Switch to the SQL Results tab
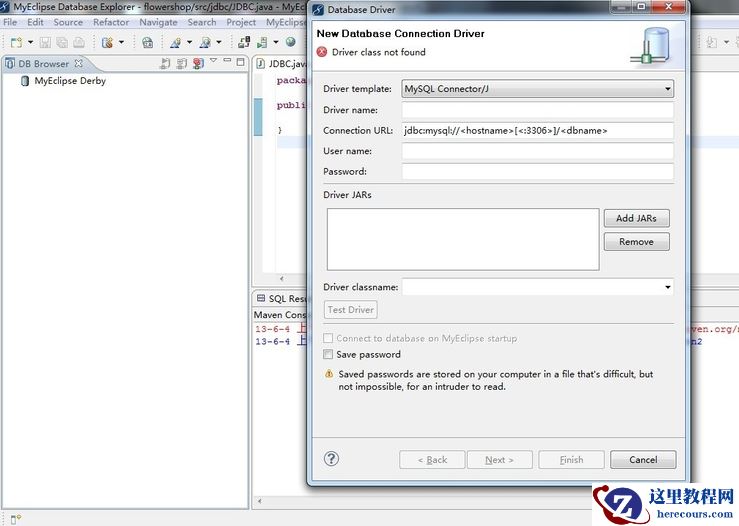Image resolution: width=739 pixels, height=526 pixels. point(282,298)
